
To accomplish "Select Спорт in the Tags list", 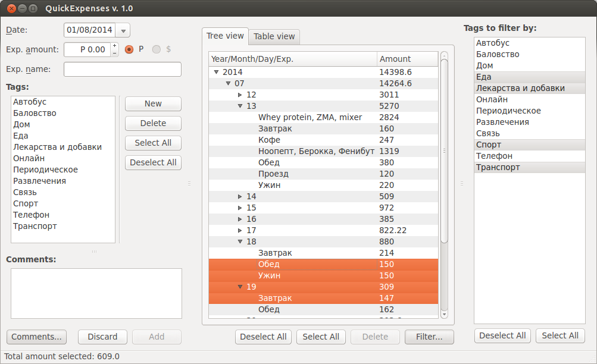I will click(x=63, y=203).
